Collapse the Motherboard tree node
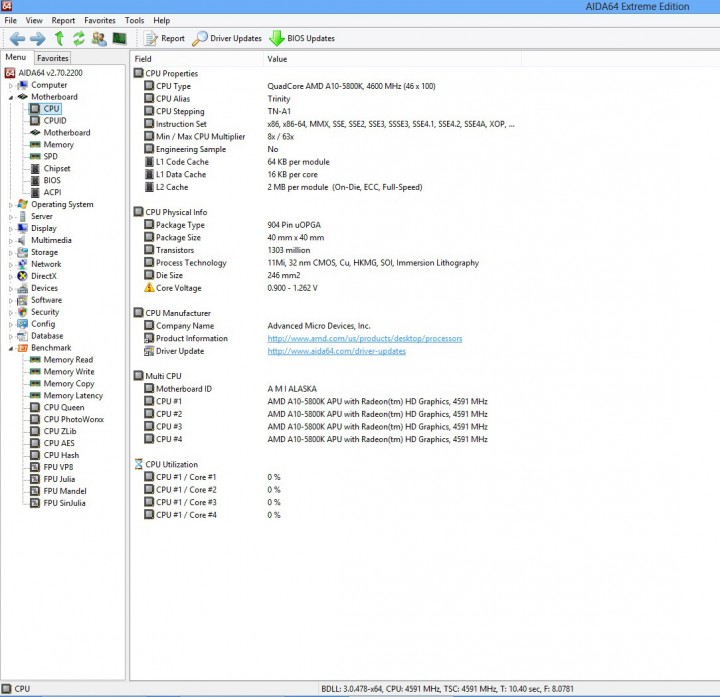The width and height of the screenshot is (720, 697). pos(11,97)
